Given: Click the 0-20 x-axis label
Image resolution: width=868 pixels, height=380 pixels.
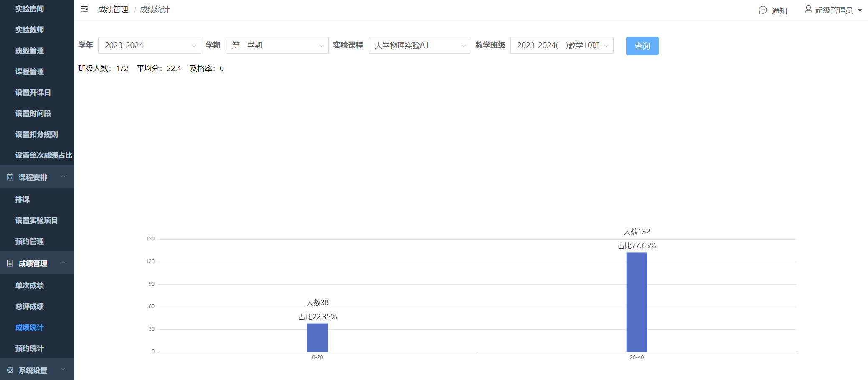Looking at the screenshot, I should [x=317, y=357].
